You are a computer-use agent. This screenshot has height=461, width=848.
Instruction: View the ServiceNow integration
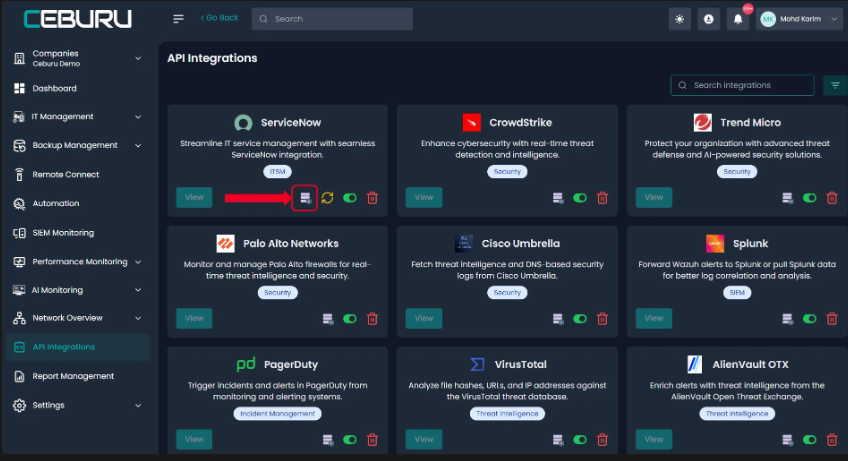[194, 197]
